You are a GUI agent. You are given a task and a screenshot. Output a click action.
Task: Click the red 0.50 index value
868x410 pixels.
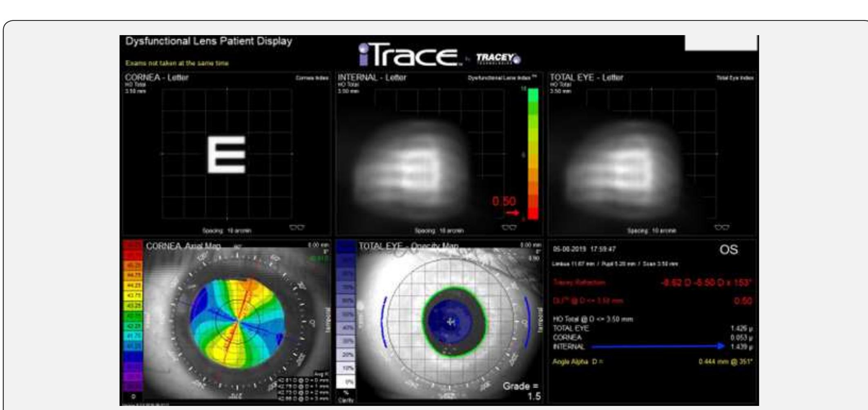[504, 202]
